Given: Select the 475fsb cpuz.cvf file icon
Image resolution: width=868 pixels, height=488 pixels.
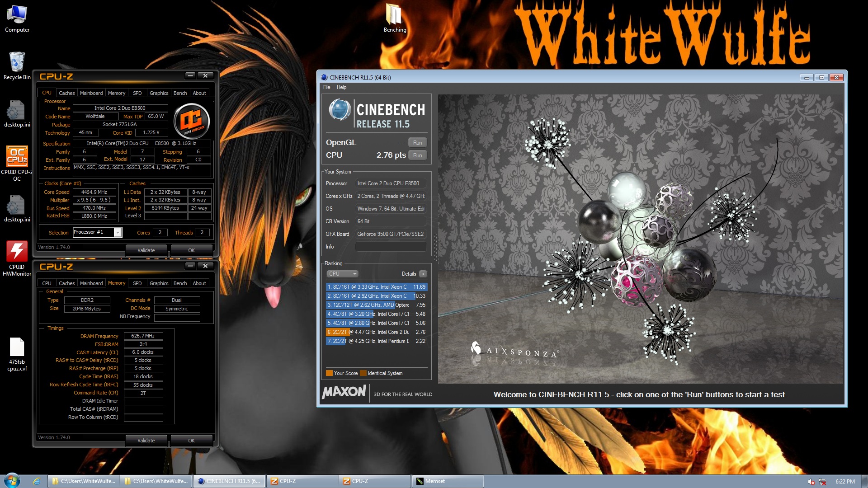Looking at the screenshot, I should coord(17,354).
